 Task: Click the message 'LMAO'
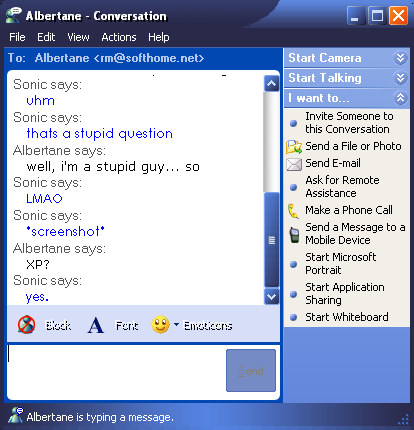[x=44, y=199]
